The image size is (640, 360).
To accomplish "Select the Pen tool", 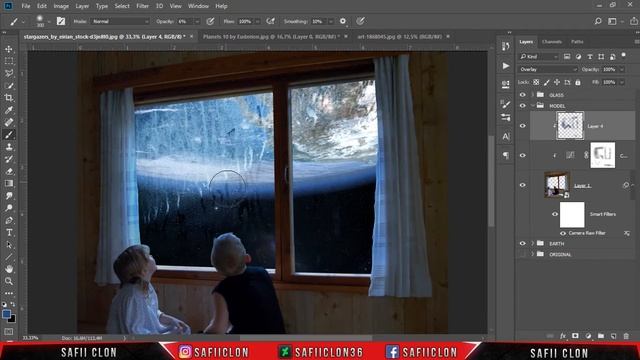I will (9, 220).
